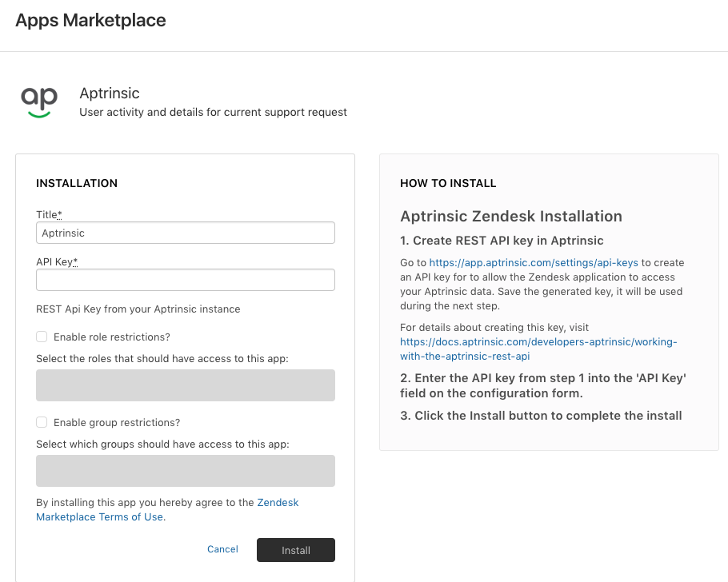Screen dimensions: 728x582
Task: Click the Aptrinsic Zendesk Installation heading
Action: coord(511,217)
